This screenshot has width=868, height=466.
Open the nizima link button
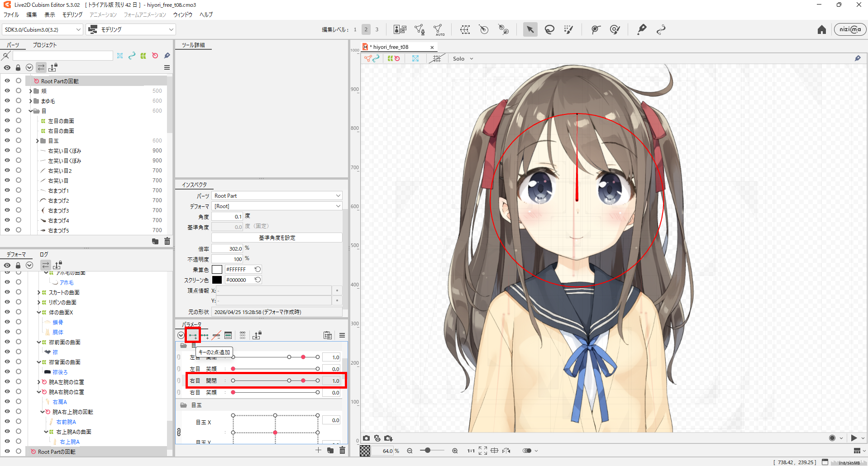click(850, 29)
